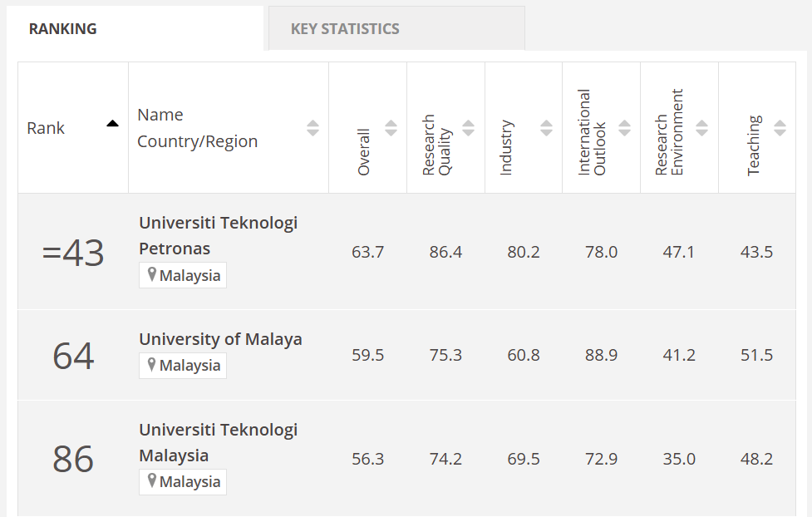
Task: Select international outlook value 78.0
Action: pos(601,252)
